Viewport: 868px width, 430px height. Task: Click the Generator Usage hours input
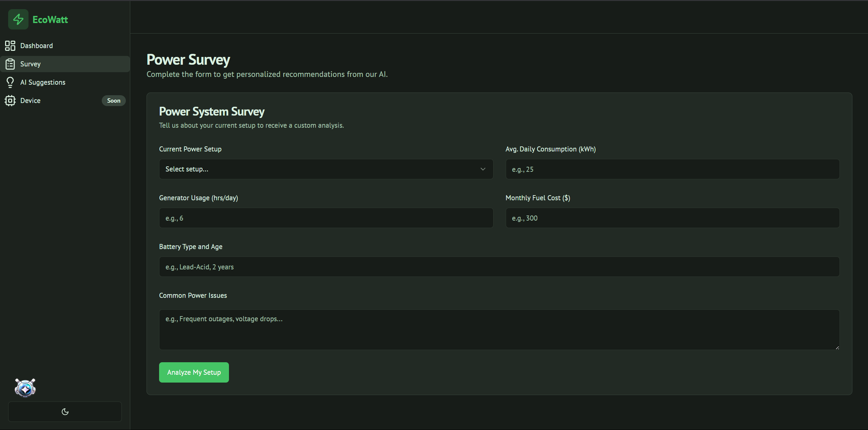pyautogui.click(x=326, y=218)
